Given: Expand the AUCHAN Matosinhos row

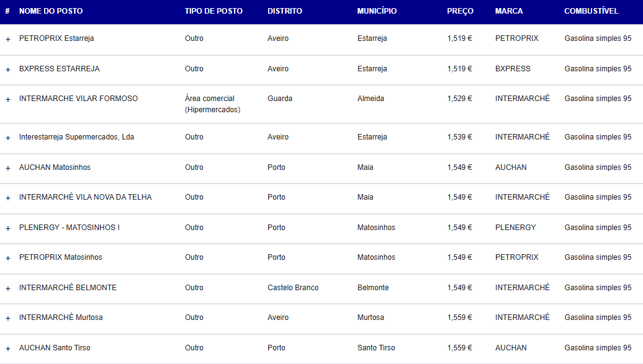Looking at the screenshot, I should click(x=8, y=169).
